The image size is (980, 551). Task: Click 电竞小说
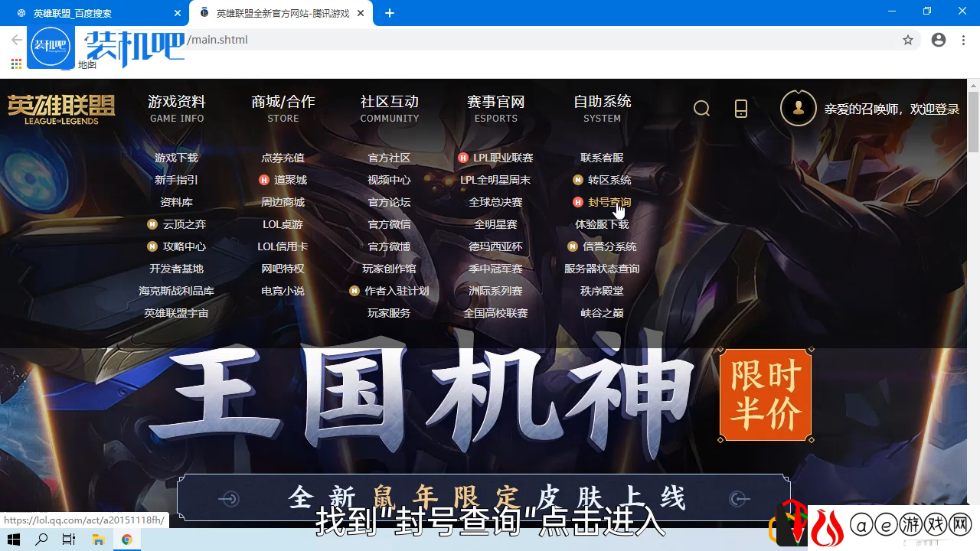click(x=283, y=291)
